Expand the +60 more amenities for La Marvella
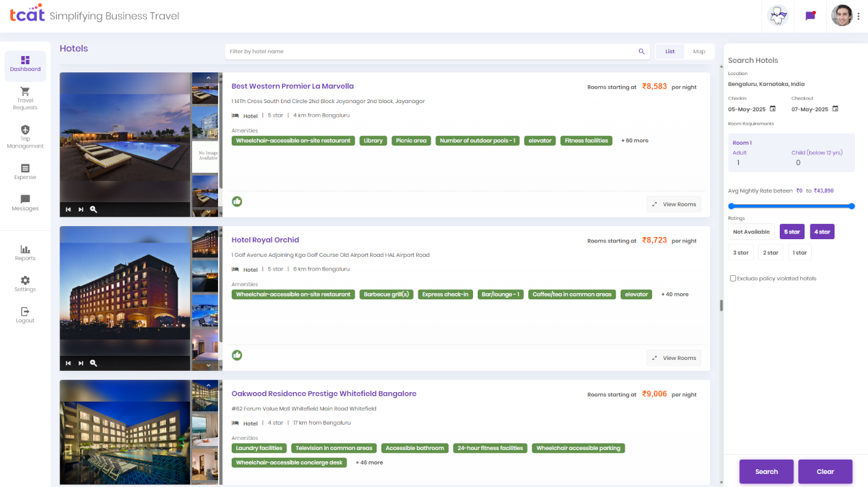Screen dimensions: 868x487 (635, 140)
